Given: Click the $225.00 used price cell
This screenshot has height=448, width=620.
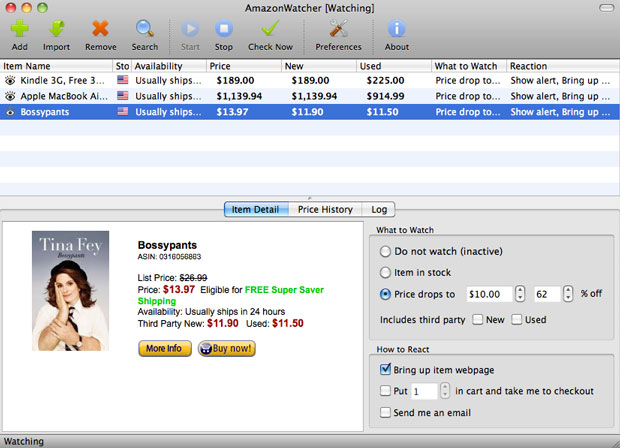Looking at the screenshot, I should tap(385, 81).
